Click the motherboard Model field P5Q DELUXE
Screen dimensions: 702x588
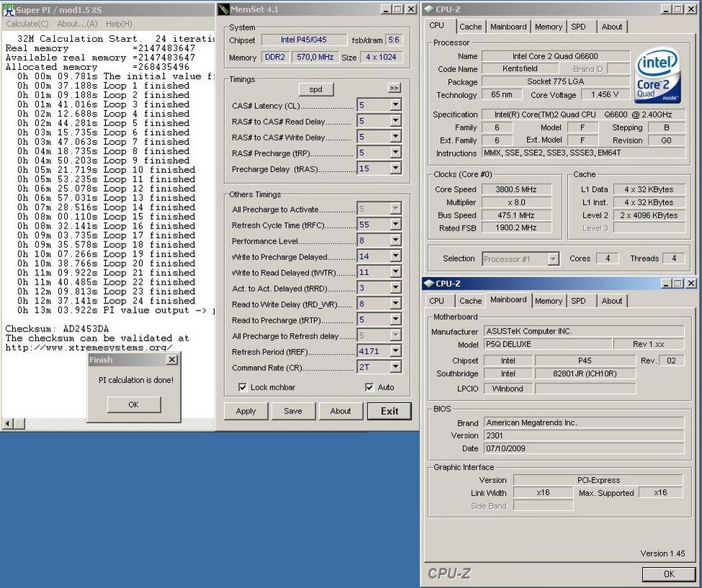[548, 344]
